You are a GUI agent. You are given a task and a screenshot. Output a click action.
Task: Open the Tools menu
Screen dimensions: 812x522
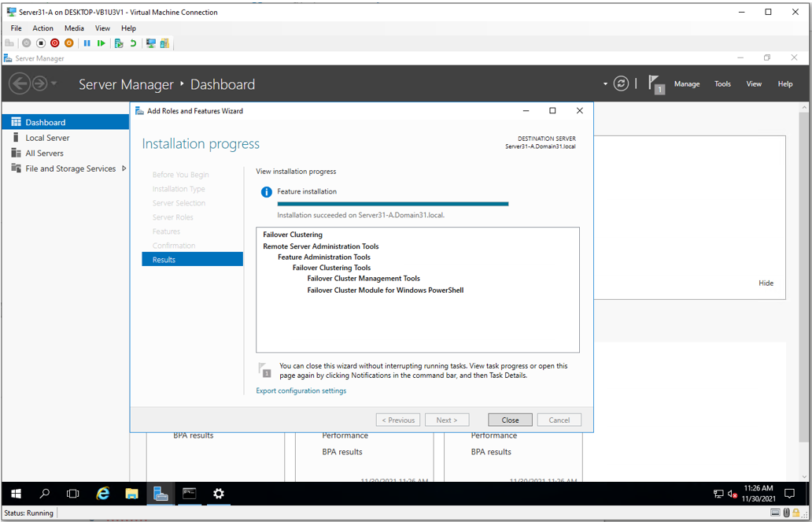tap(722, 84)
